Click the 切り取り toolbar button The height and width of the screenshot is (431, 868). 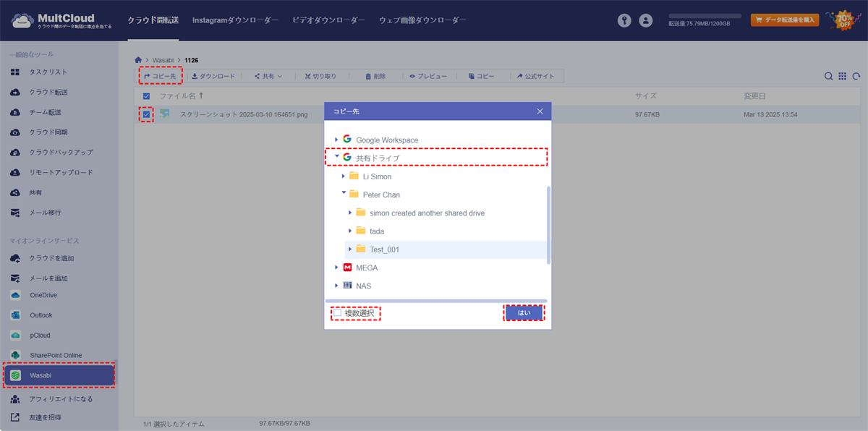click(320, 76)
